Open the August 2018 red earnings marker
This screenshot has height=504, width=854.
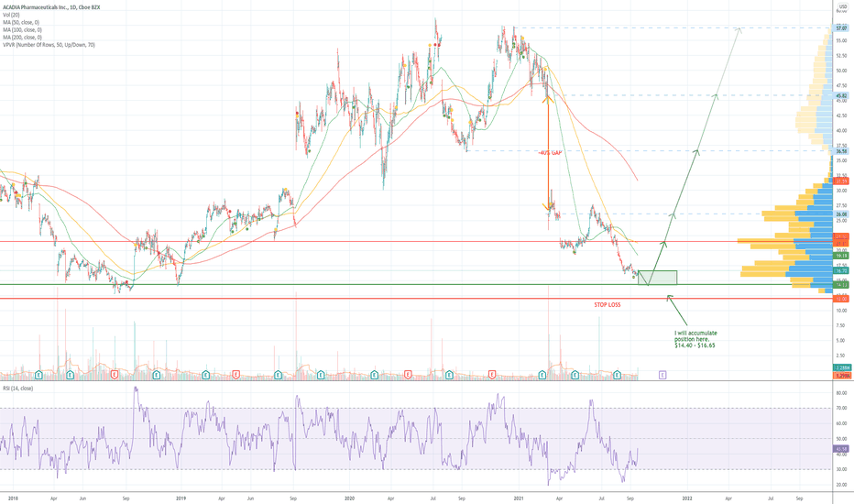point(115,375)
